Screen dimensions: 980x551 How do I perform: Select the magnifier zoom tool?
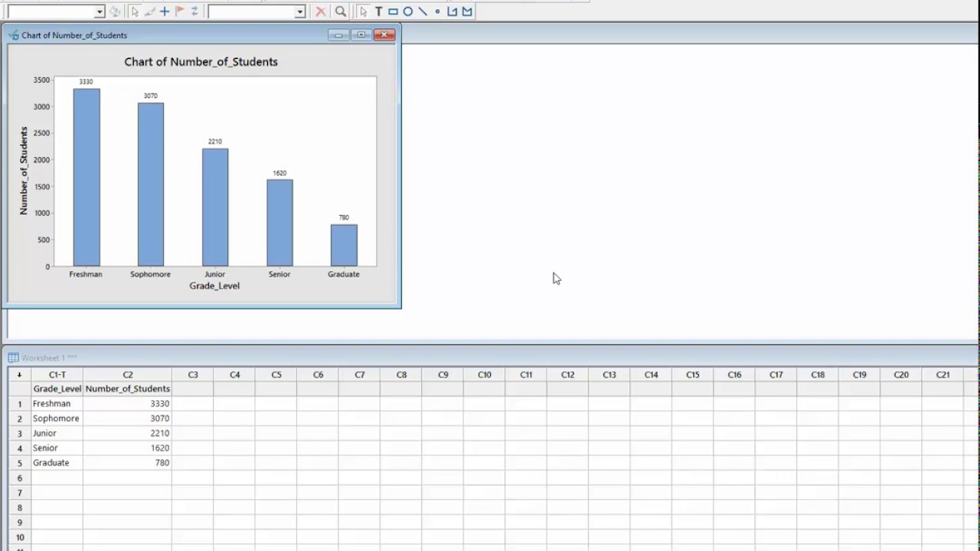click(x=340, y=11)
